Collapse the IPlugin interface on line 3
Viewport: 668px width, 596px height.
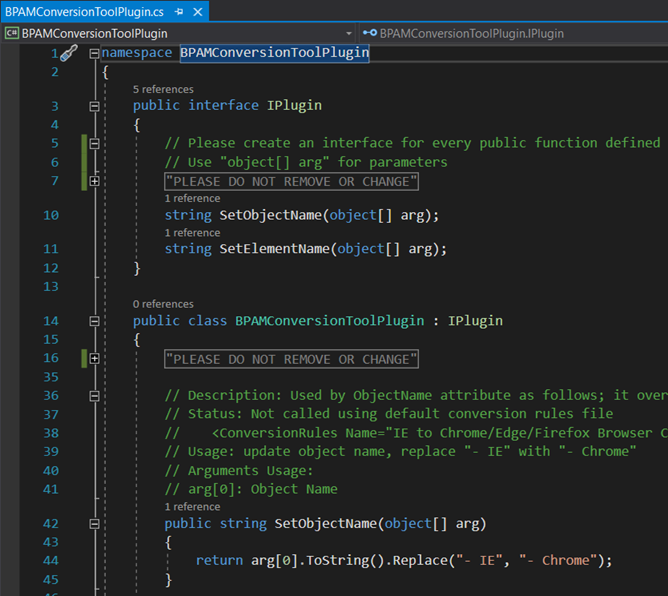click(x=94, y=106)
